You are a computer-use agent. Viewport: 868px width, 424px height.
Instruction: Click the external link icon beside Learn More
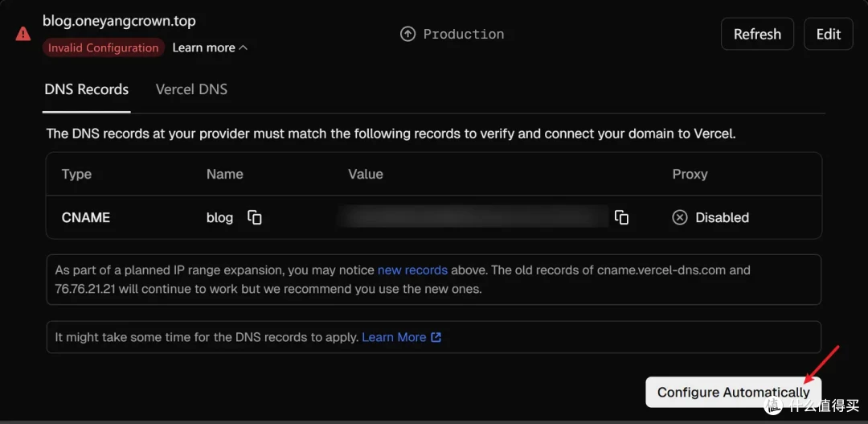tap(436, 337)
